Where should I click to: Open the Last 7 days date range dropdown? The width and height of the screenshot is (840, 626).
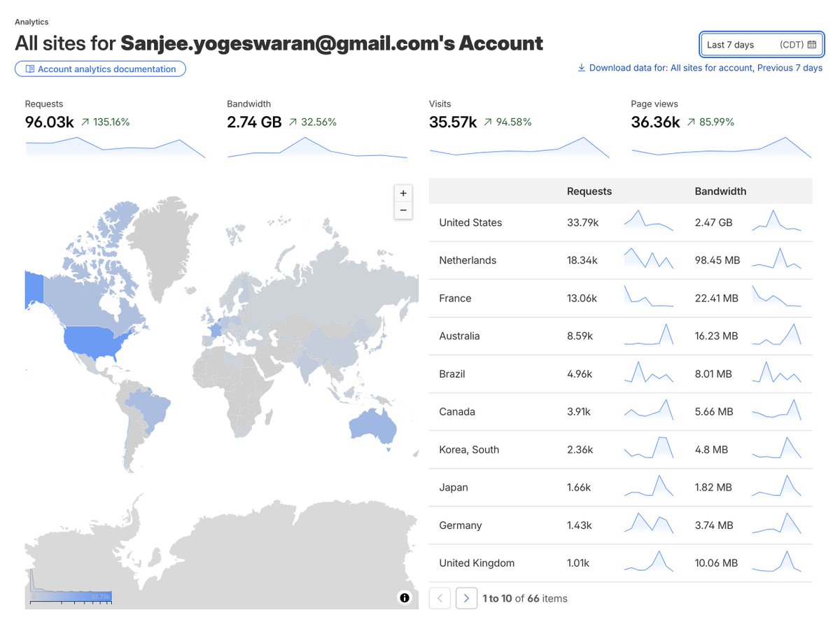(762, 44)
